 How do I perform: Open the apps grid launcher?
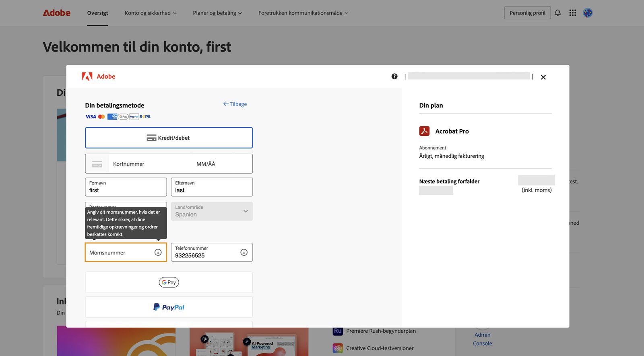click(572, 13)
